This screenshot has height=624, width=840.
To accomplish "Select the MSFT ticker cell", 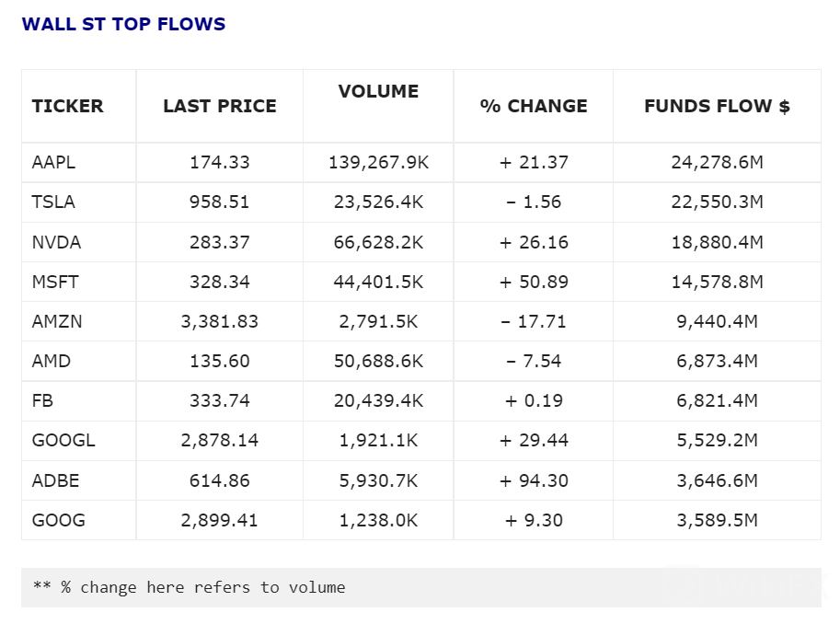I will (x=55, y=282).
